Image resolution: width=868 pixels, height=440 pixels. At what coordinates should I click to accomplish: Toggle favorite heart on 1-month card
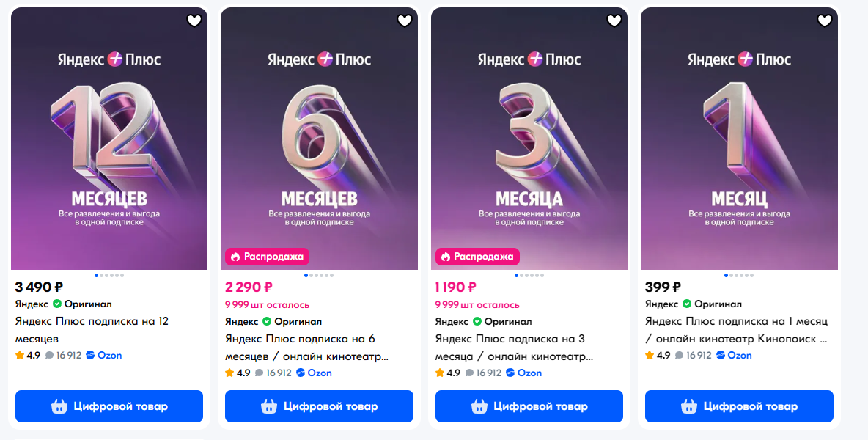tap(824, 21)
